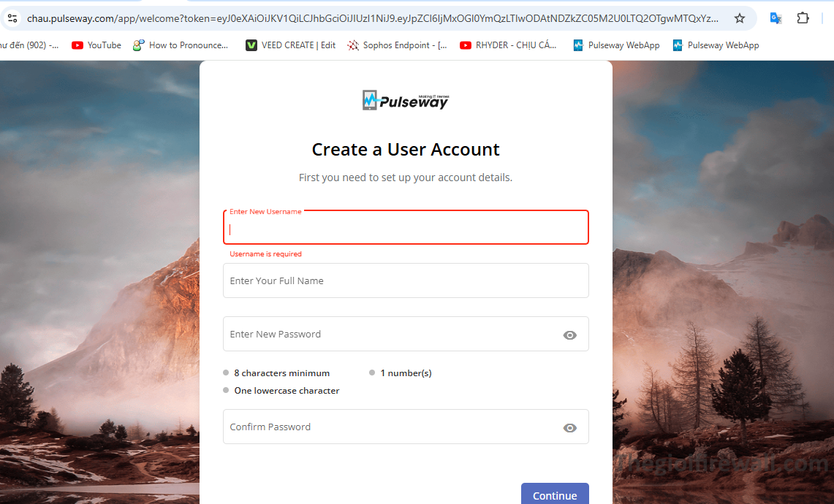
Task: Open the RHYDER YouTube bookmark
Action: tap(509, 45)
